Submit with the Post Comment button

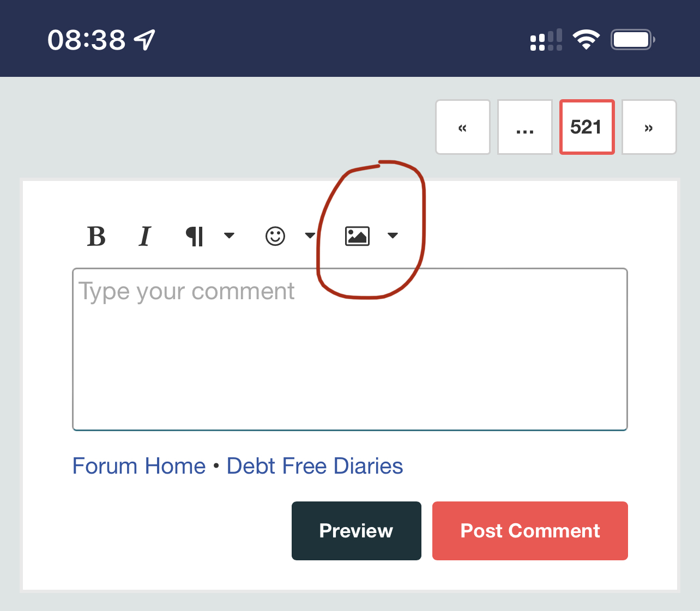(530, 531)
